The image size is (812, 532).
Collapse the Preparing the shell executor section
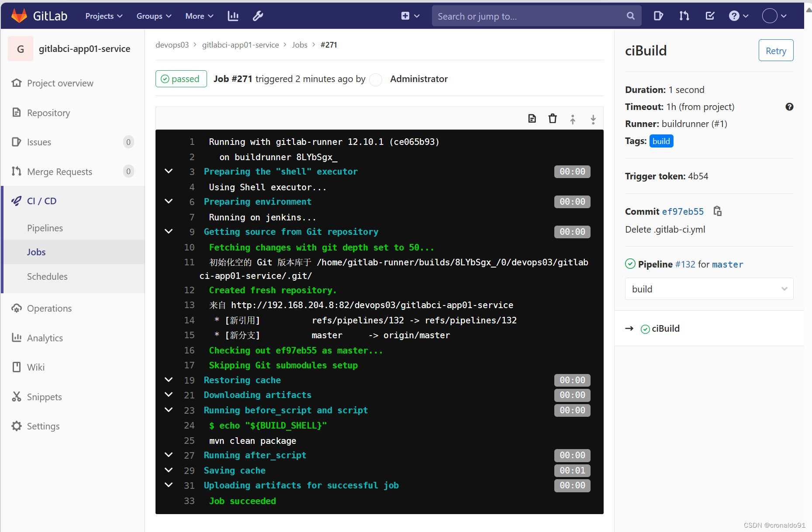169,171
